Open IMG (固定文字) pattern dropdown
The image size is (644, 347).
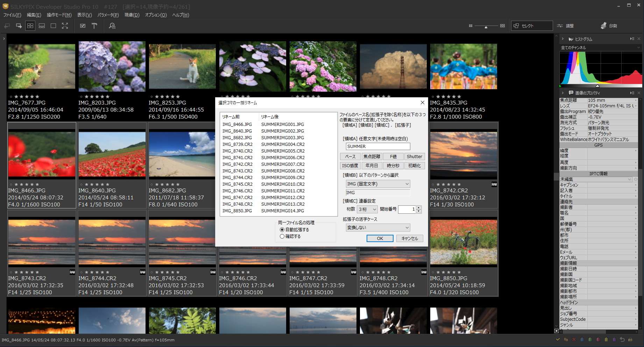pyautogui.click(x=378, y=184)
